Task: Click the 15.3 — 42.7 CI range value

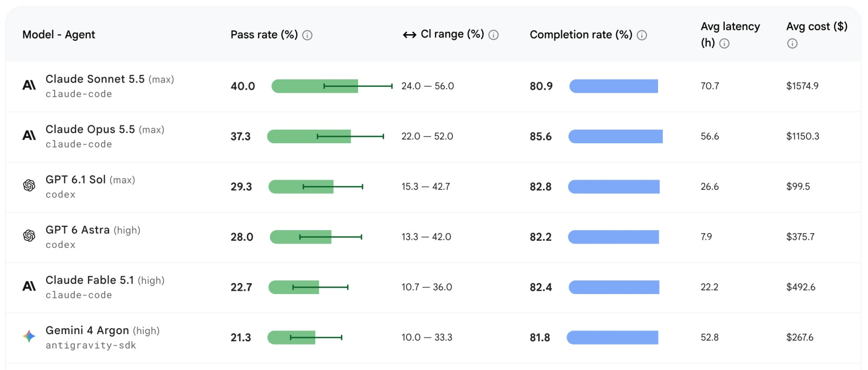Action: click(426, 187)
